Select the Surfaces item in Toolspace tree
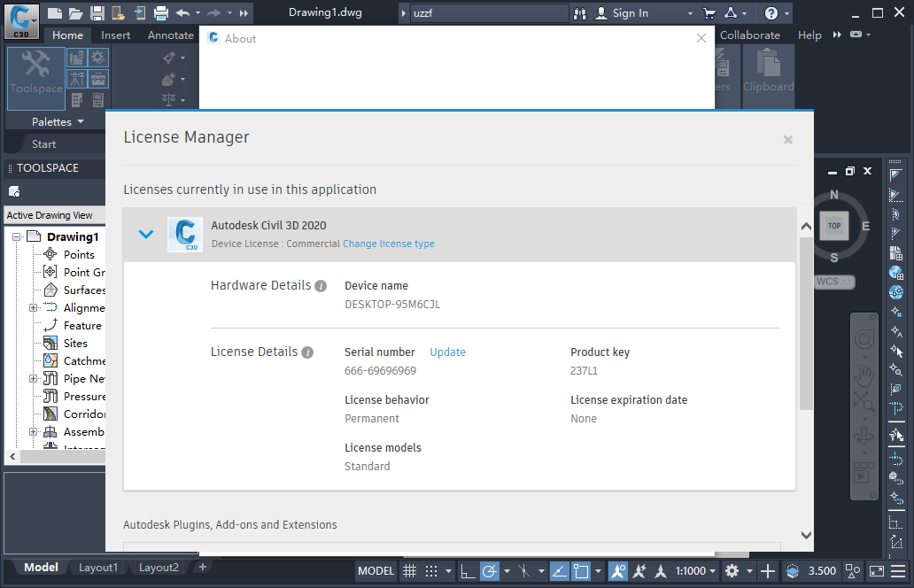Image resolution: width=914 pixels, height=588 pixels. (84, 290)
